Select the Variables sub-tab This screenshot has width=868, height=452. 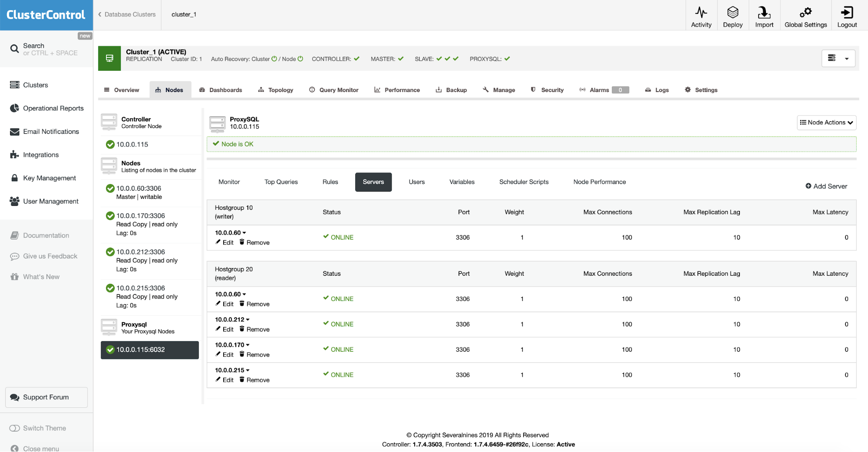click(x=462, y=182)
